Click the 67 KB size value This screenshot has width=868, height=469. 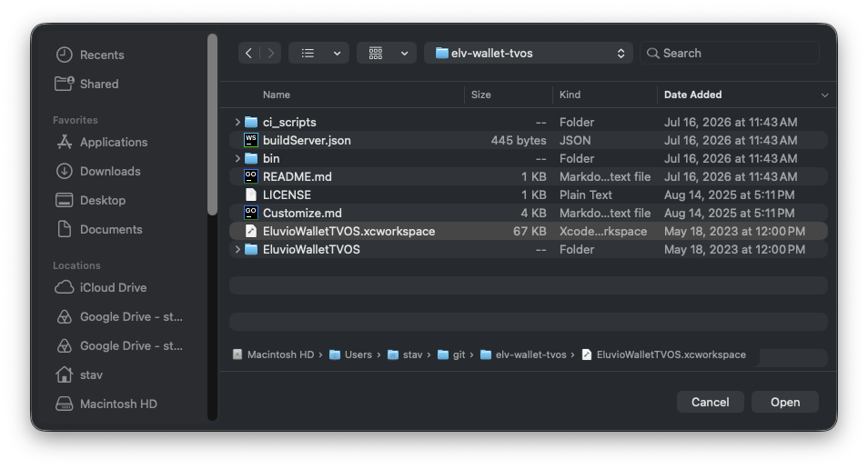point(530,231)
